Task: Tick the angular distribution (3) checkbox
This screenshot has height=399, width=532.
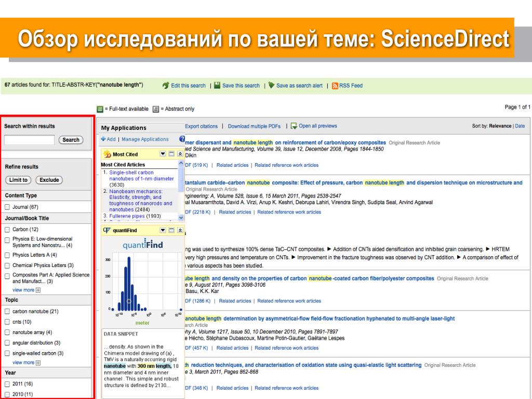Action: pos(7,343)
